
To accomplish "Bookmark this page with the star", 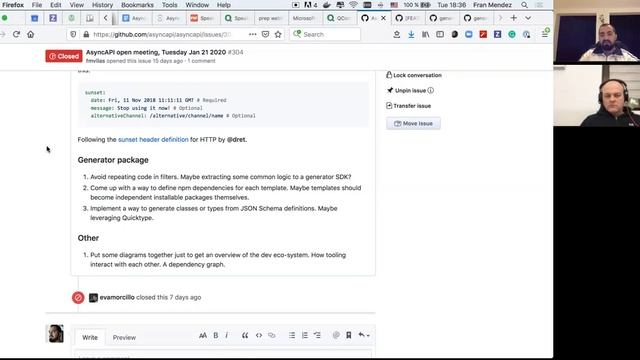I will 278,34.
